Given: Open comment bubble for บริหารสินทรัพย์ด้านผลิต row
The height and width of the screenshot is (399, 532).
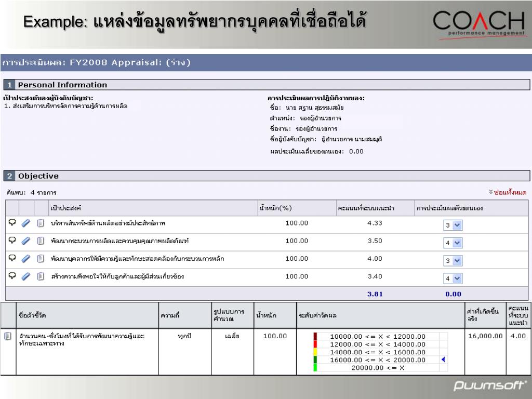Looking at the screenshot, I should click(12, 222).
